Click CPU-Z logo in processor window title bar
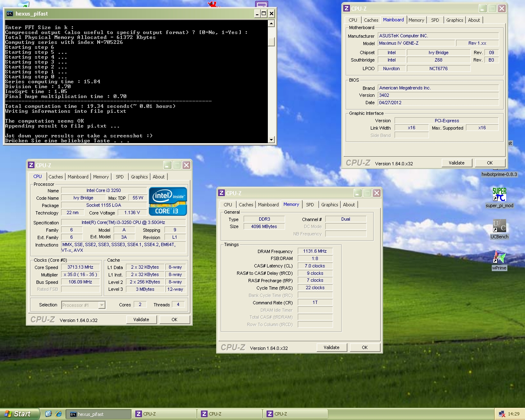 (31, 165)
